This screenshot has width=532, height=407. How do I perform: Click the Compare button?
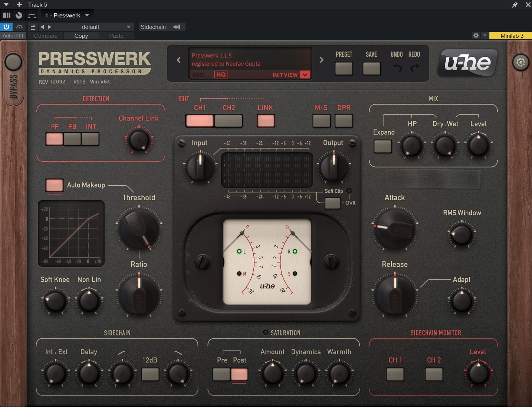[46, 36]
